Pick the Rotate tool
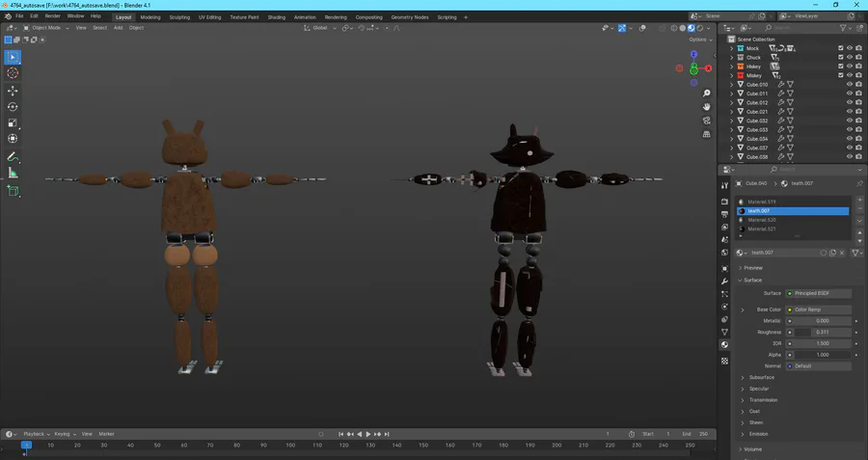 (13, 107)
